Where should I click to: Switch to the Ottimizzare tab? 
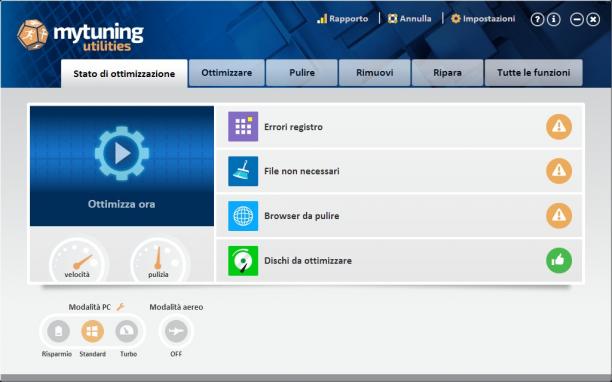[227, 73]
